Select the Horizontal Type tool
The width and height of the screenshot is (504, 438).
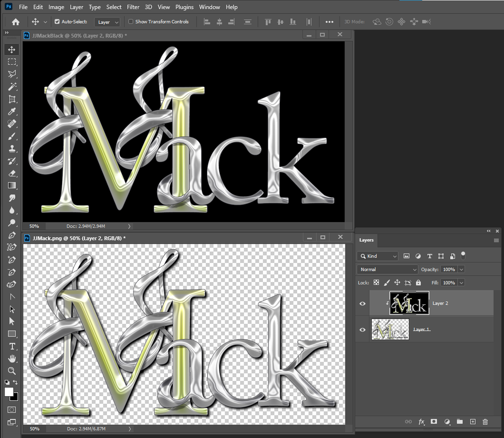tap(12, 346)
